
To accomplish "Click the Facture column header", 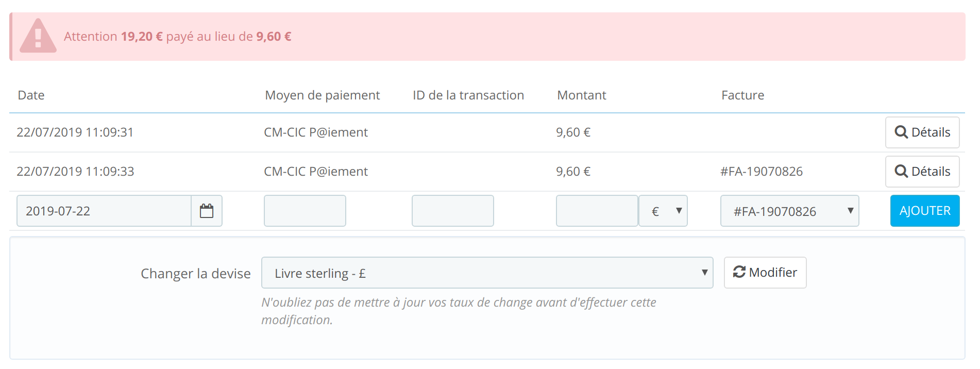I will pos(742,95).
